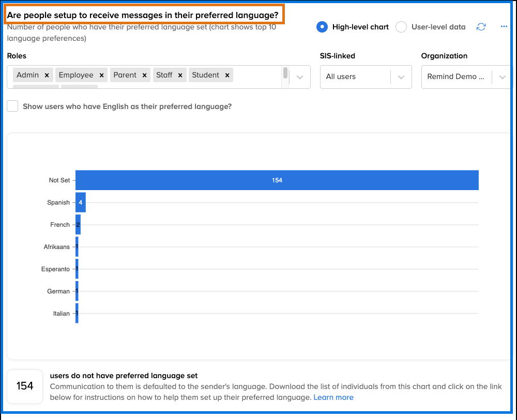Select the User-level data radio button

coord(401,27)
